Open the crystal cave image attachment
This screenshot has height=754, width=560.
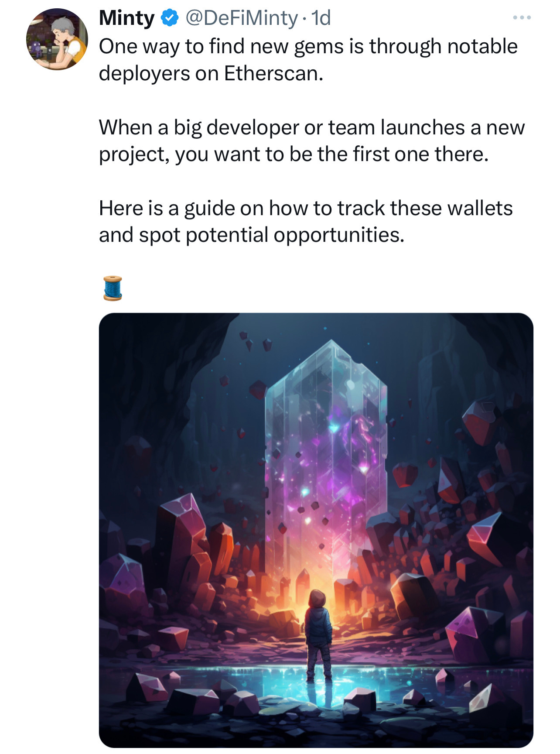[x=316, y=531]
